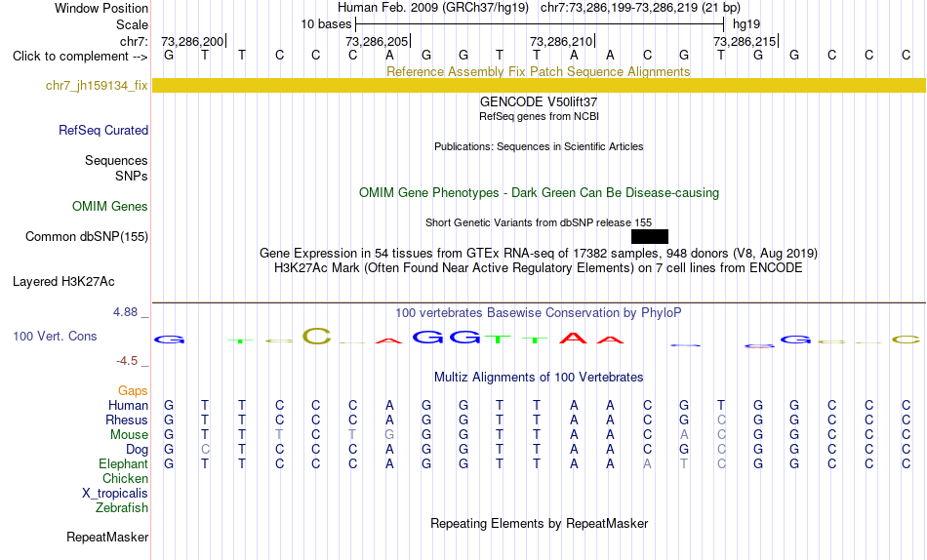This screenshot has width=927, height=560.
Task: Click the Scale label on the left
Action: tap(133, 24)
